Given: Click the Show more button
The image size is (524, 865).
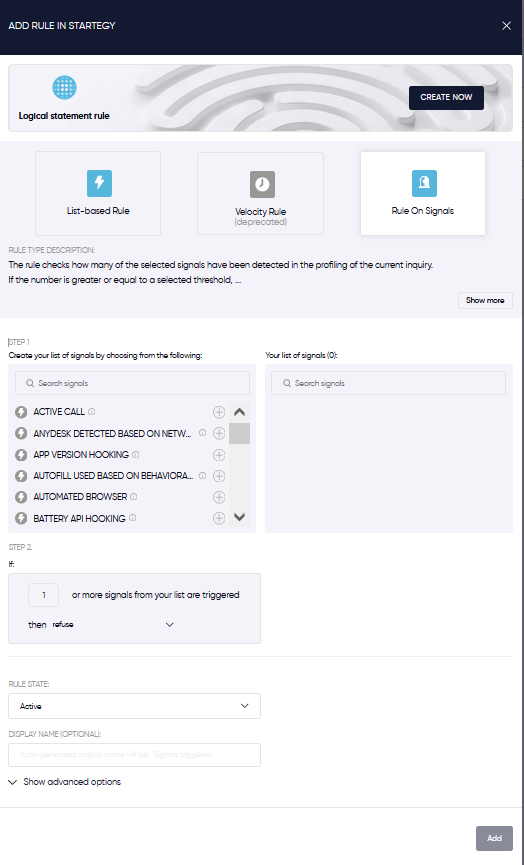Looking at the screenshot, I should 485,301.
